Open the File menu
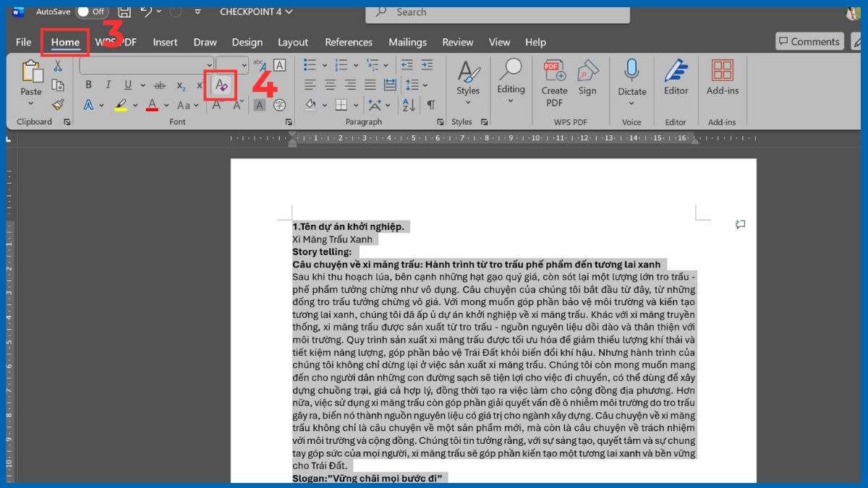868x488 pixels. pyautogui.click(x=22, y=42)
